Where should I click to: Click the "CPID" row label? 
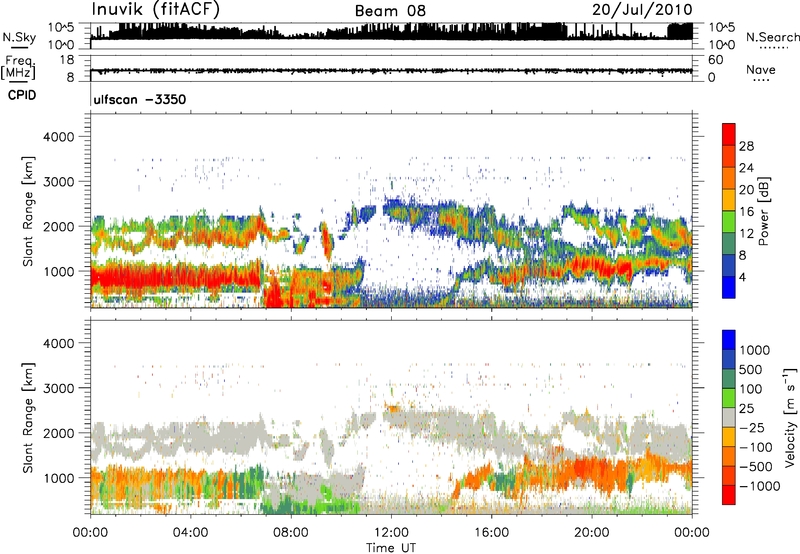[22, 95]
